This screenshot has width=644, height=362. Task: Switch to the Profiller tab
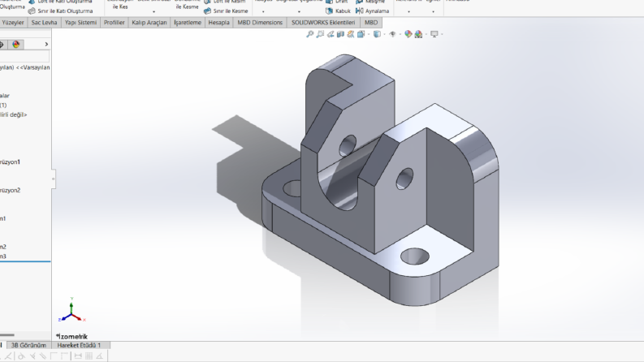(115, 23)
